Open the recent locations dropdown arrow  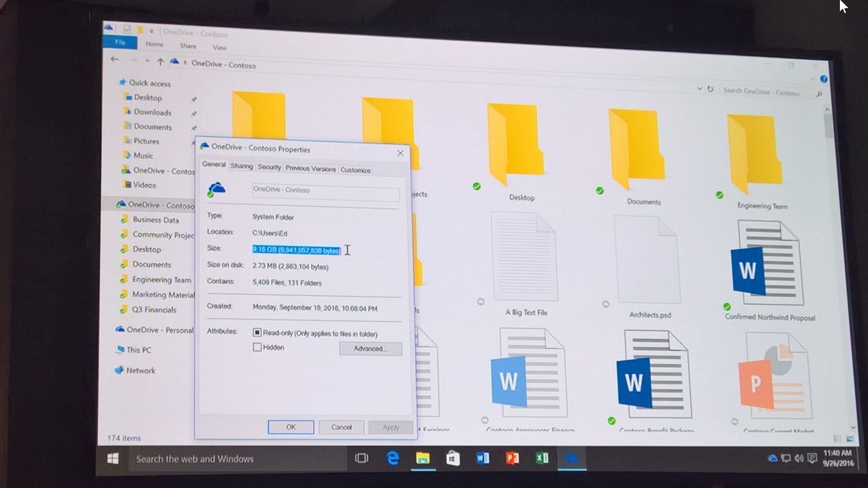147,61
